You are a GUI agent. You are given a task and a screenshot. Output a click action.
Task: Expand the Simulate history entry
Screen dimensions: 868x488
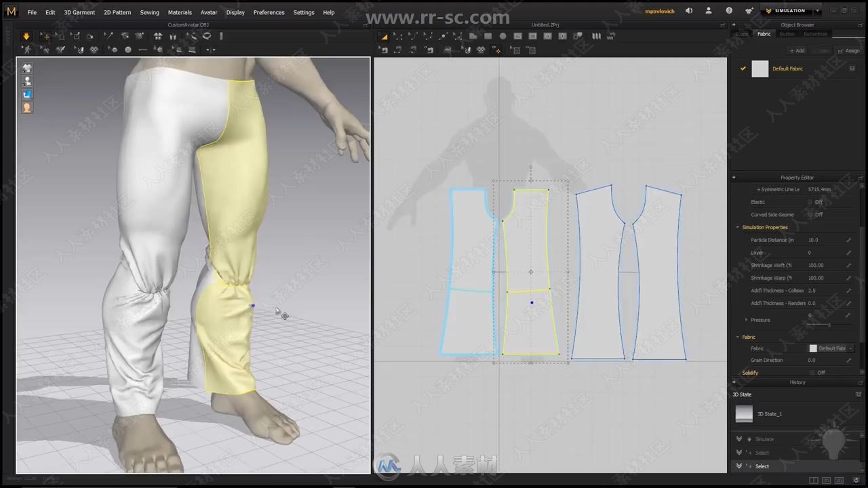pyautogui.click(x=739, y=439)
